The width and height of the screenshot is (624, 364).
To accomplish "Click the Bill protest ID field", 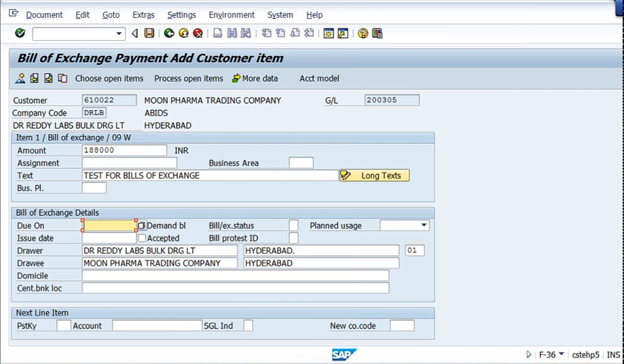I will 294,238.
